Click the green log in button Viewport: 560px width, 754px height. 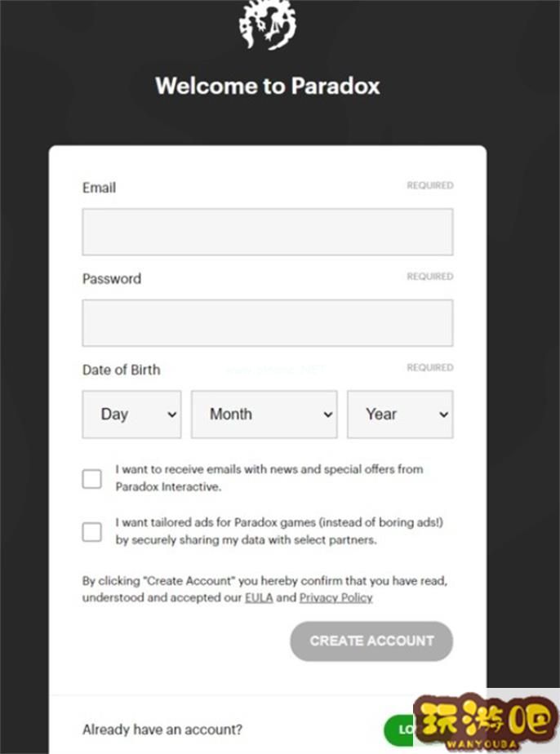click(399, 730)
